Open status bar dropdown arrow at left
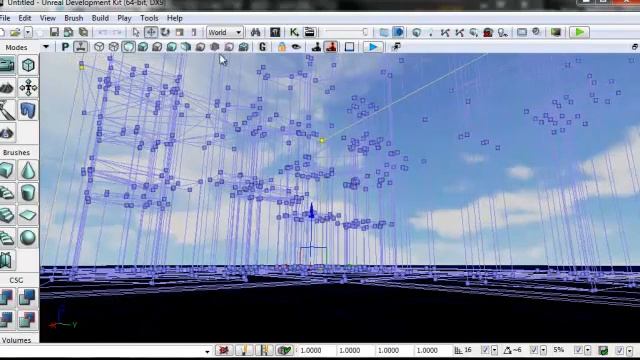This screenshot has height=360, width=640. 207,351
